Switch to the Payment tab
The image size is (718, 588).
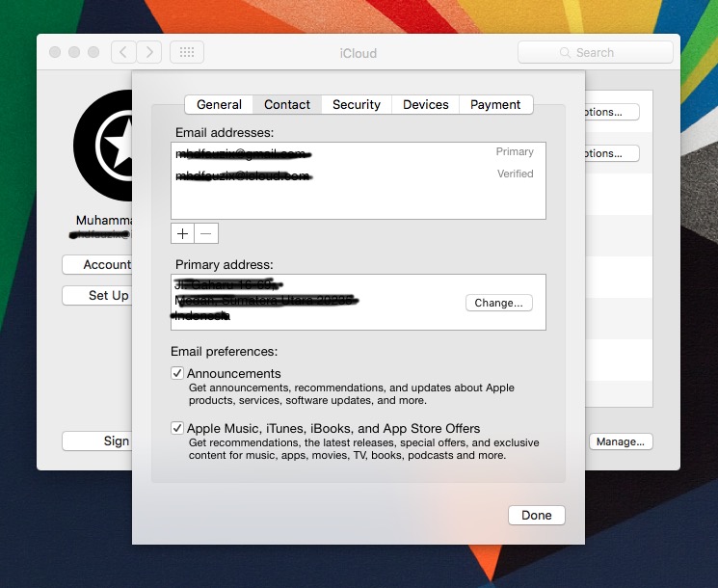495,105
